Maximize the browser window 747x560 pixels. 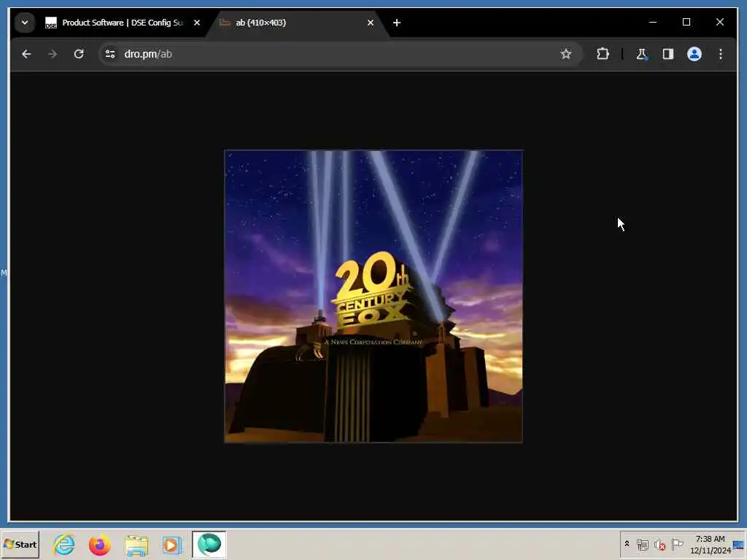[686, 23]
